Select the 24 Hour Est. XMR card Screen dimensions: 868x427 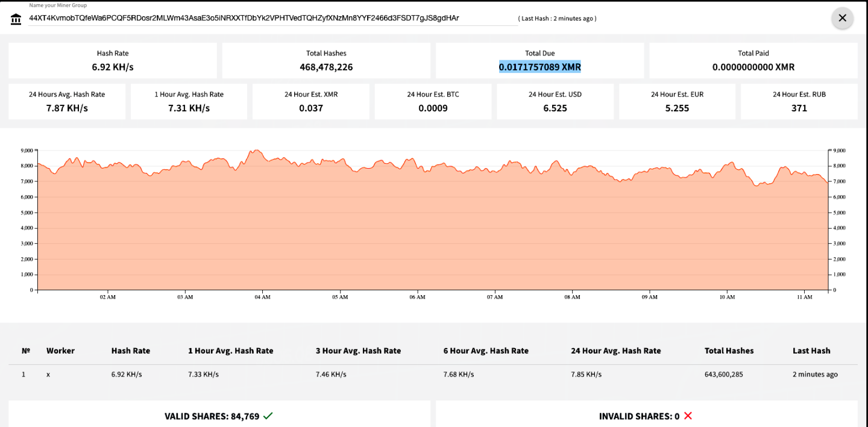[310, 101]
